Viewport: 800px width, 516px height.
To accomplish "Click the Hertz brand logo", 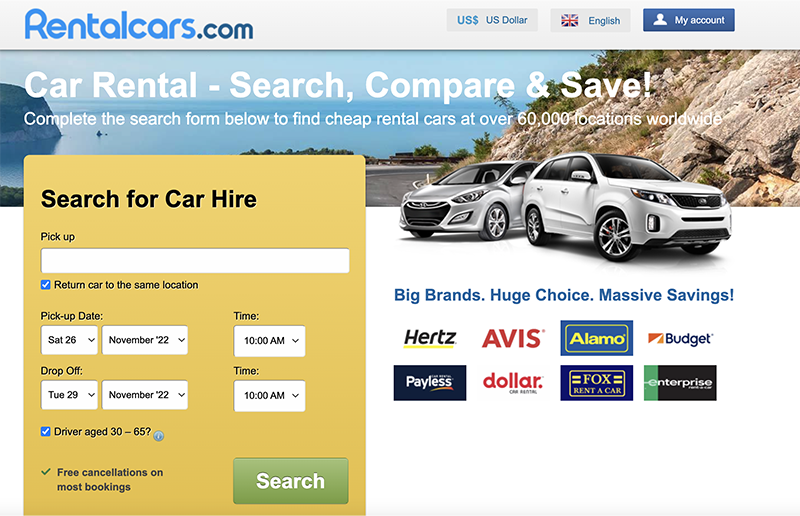I will tap(430, 338).
